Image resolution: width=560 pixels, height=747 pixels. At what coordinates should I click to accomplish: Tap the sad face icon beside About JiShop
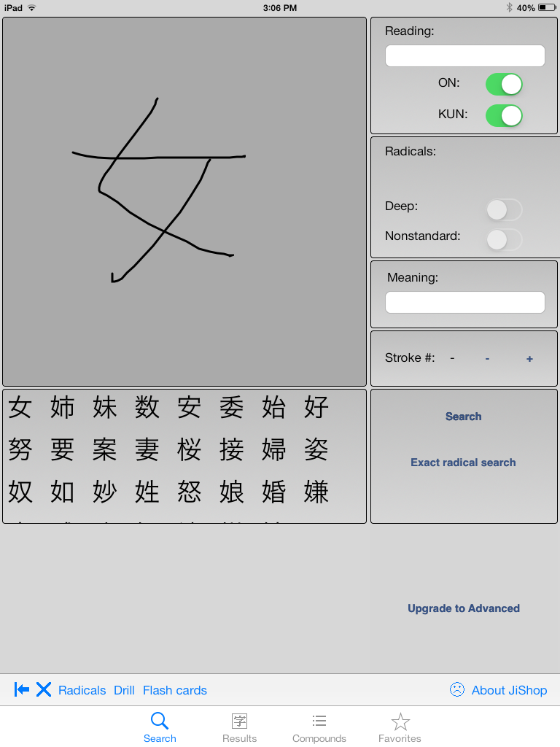coord(457,689)
